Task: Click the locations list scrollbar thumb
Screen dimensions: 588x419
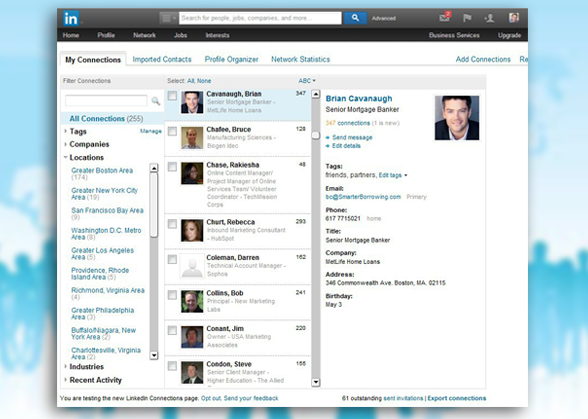Action: [x=154, y=205]
